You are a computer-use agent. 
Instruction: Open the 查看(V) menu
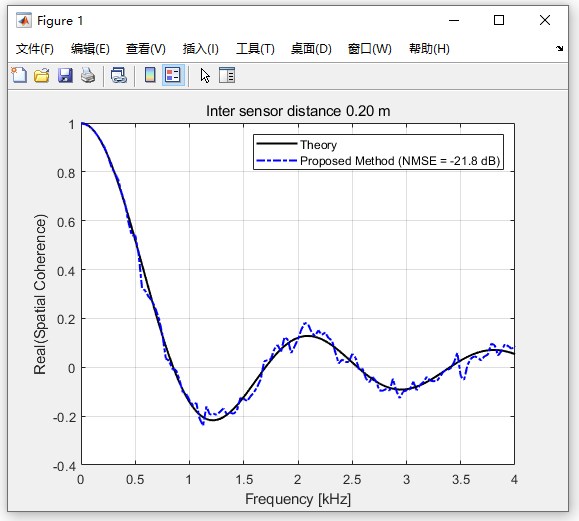(x=145, y=49)
